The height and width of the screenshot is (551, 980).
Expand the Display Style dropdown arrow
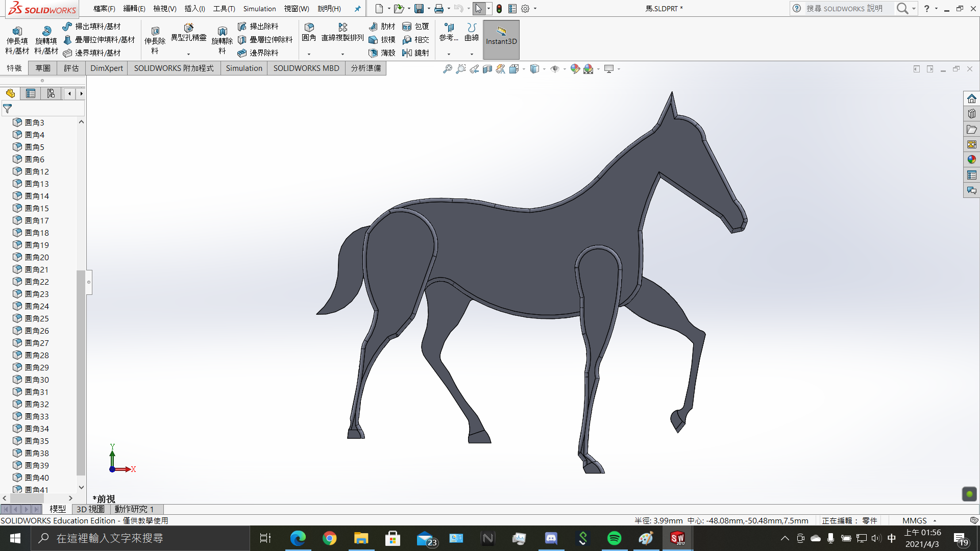pyautogui.click(x=544, y=69)
